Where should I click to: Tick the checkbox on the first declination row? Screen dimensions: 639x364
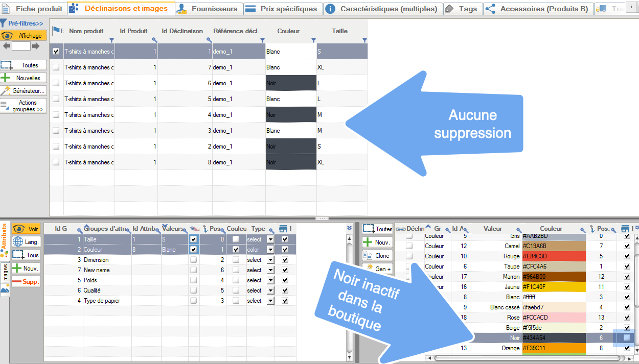(56, 51)
